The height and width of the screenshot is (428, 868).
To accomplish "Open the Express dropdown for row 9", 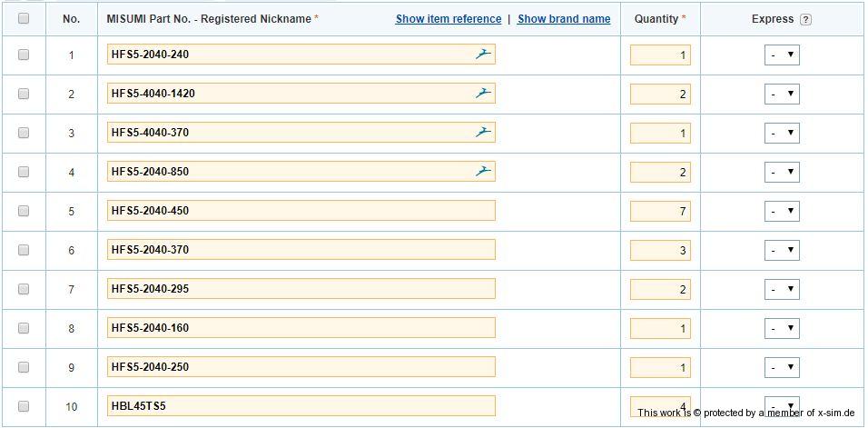I will tap(782, 368).
